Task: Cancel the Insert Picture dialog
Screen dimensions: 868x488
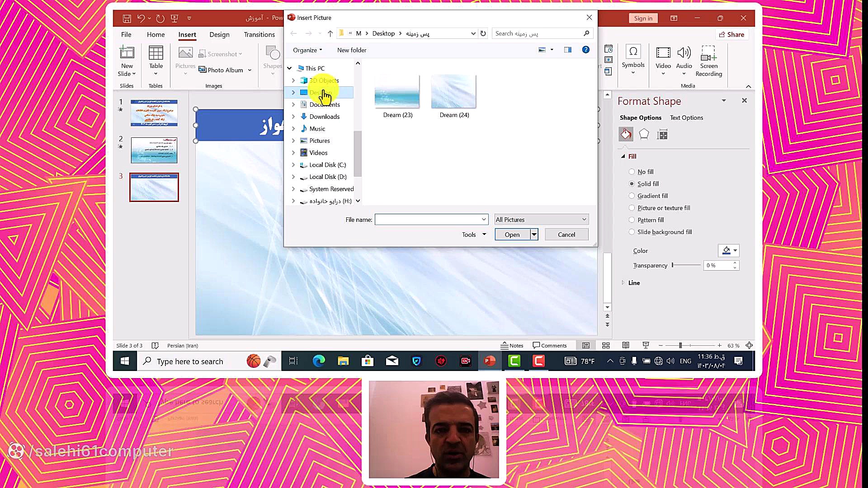Action: (x=566, y=235)
